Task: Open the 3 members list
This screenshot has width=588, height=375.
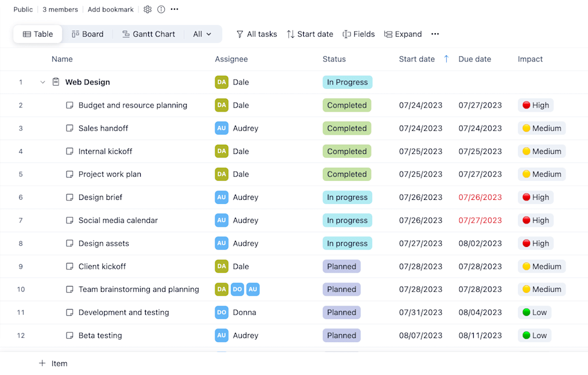Action: (x=60, y=9)
